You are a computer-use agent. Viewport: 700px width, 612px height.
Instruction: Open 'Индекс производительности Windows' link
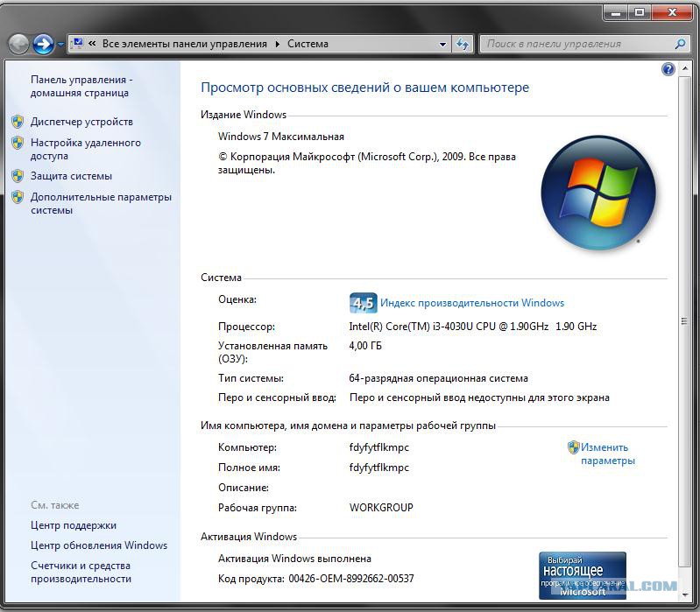tap(472, 303)
